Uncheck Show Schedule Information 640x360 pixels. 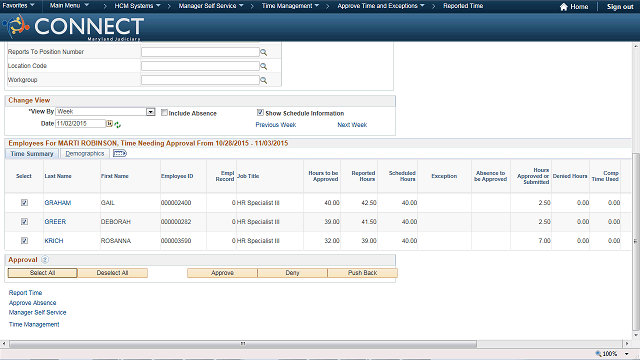tap(260, 112)
